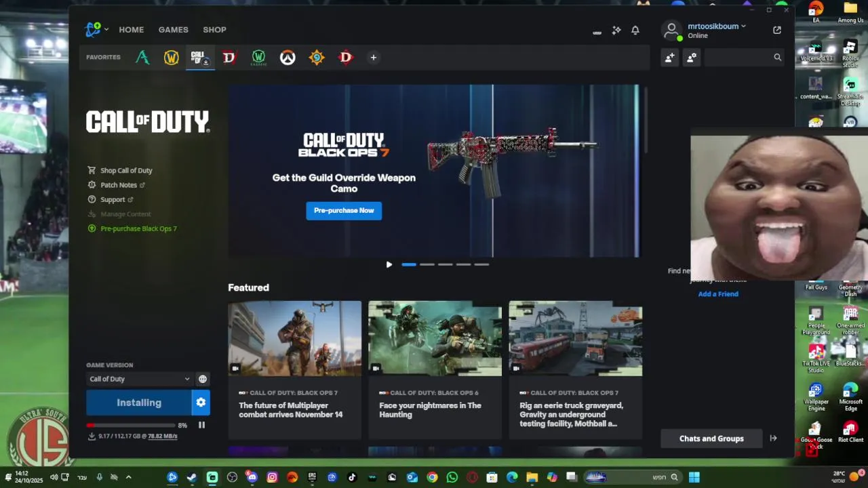Select the Hearthstone favorite icon
The width and height of the screenshot is (868, 488).
click(x=317, y=58)
